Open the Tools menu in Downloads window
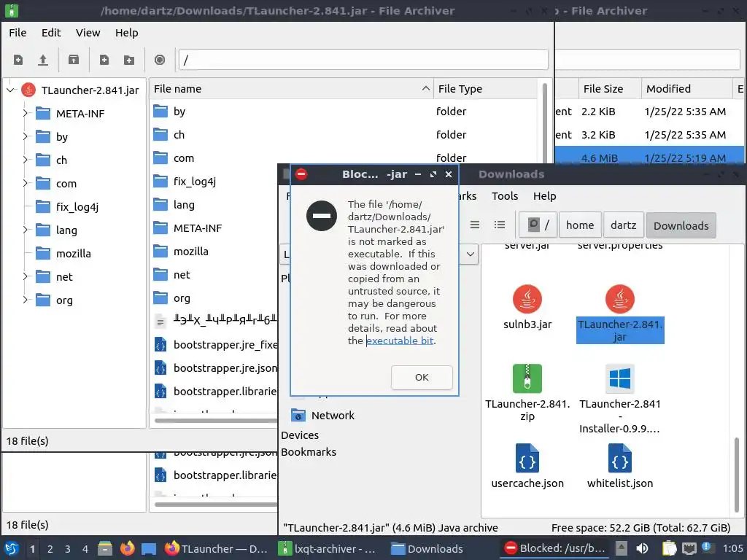The width and height of the screenshot is (747, 560). (x=505, y=196)
